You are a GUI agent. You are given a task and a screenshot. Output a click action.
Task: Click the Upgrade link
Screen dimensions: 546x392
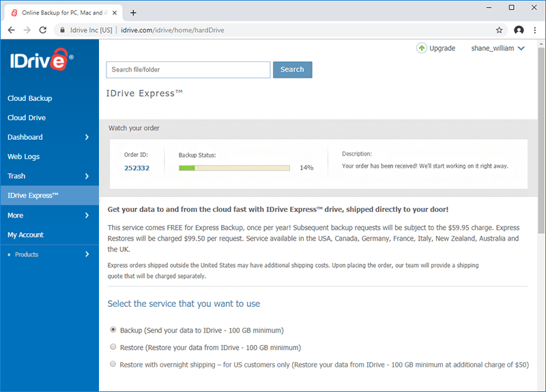[x=442, y=48]
